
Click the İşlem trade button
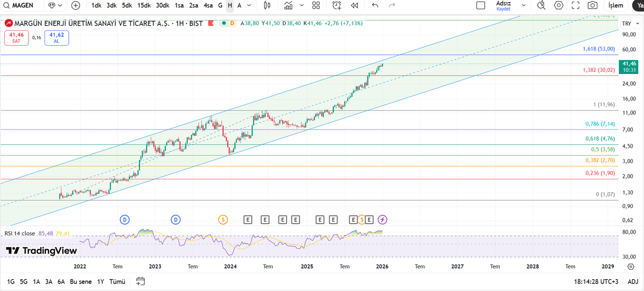click(616, 5)
